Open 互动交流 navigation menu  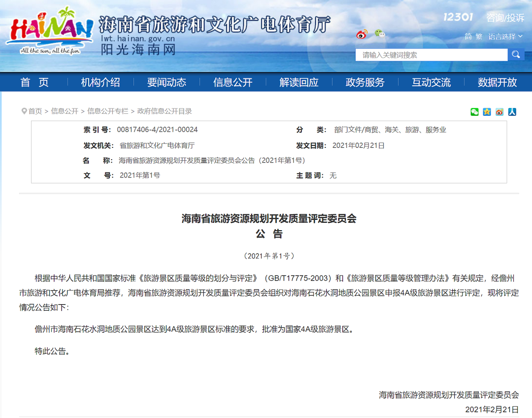(431, 82)
